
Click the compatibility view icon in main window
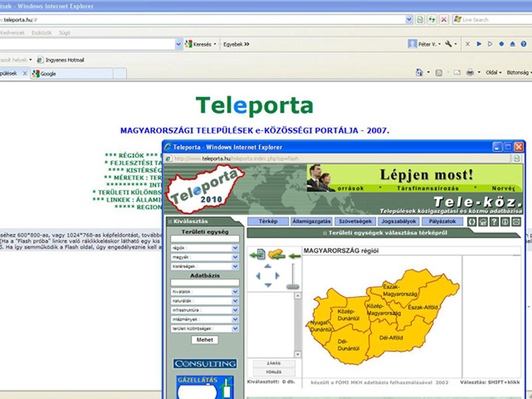[420, 20]
